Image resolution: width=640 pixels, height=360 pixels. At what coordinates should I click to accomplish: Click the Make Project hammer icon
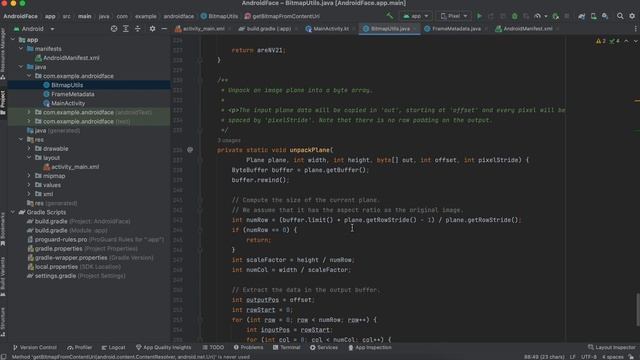point(390,16)
